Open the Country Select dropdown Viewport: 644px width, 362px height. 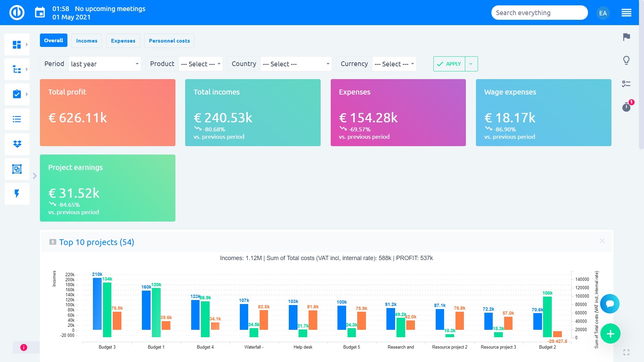point(296,64)
